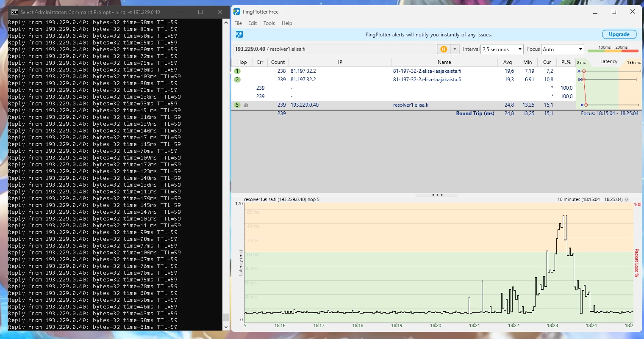Open the Tools menu in PingPlotter
Viewport: 644px width, 339px height.
(x=269, y=23)
